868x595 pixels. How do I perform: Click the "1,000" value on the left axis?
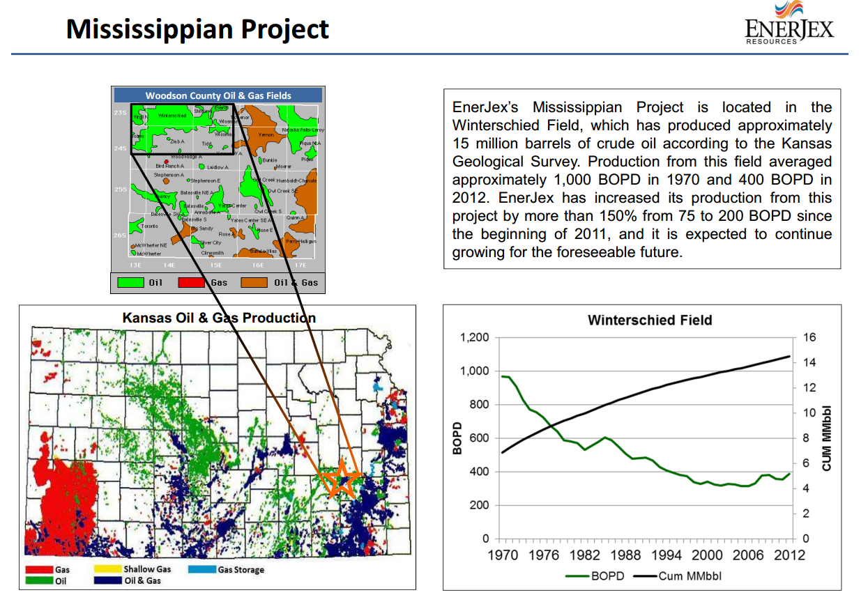point(475,371)
